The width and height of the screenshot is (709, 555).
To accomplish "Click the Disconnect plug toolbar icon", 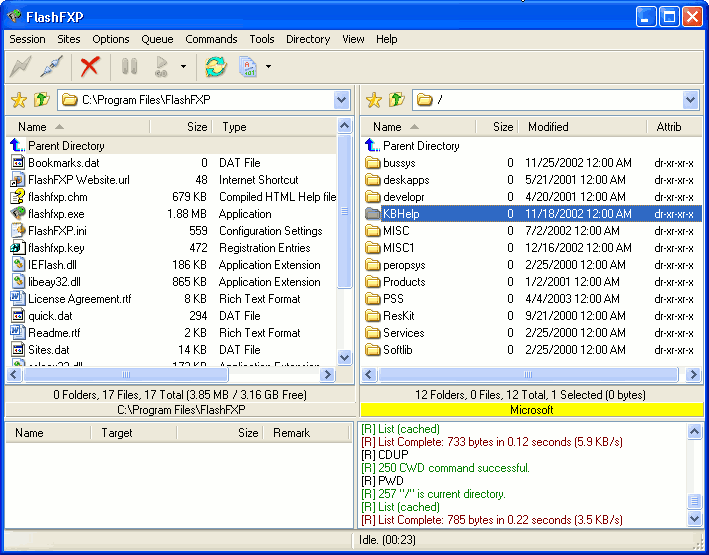I will [x=52, y=66].
